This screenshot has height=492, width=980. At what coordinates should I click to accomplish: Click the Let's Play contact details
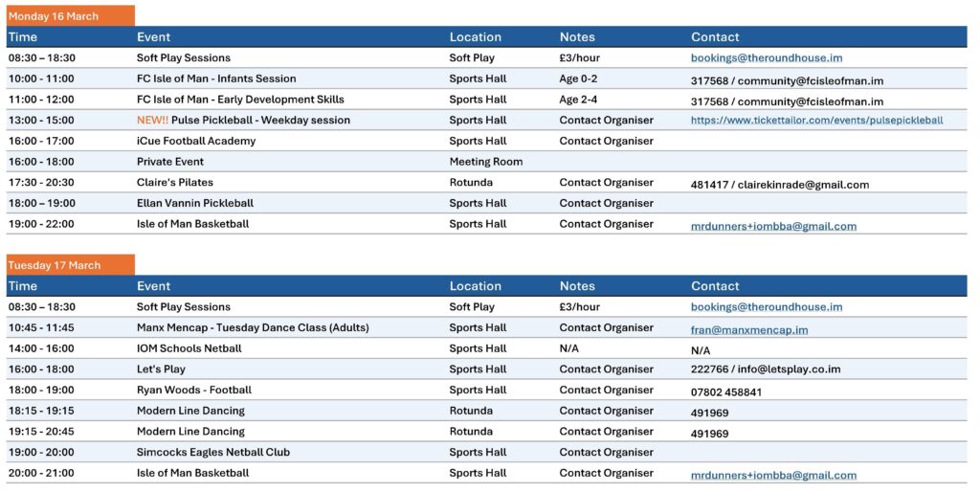(x=765, y=369)
